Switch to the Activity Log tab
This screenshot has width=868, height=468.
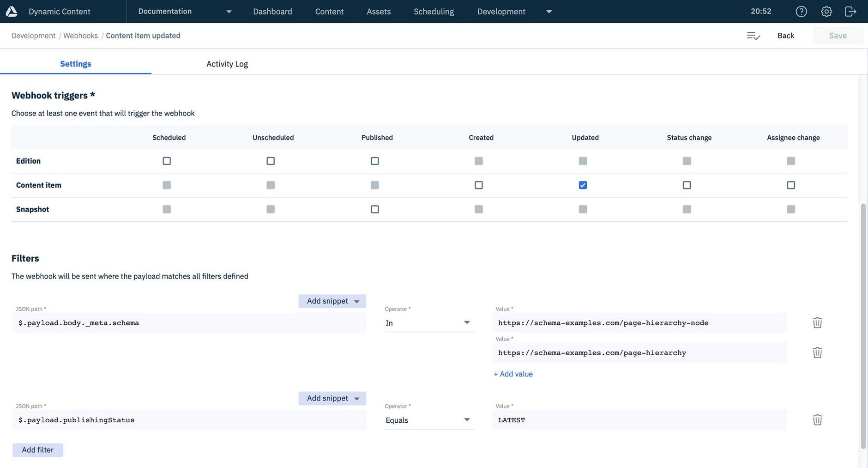coord(227,64)
